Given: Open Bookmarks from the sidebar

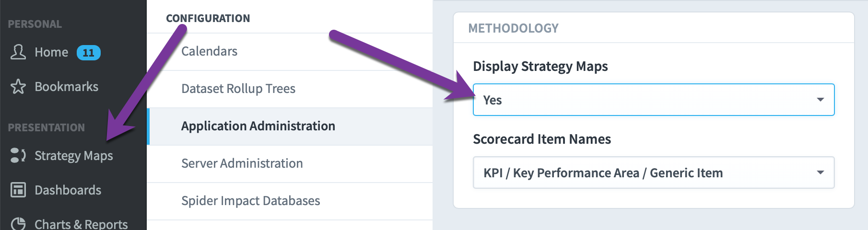Looking at the screenshot, I should coord(67,87).
